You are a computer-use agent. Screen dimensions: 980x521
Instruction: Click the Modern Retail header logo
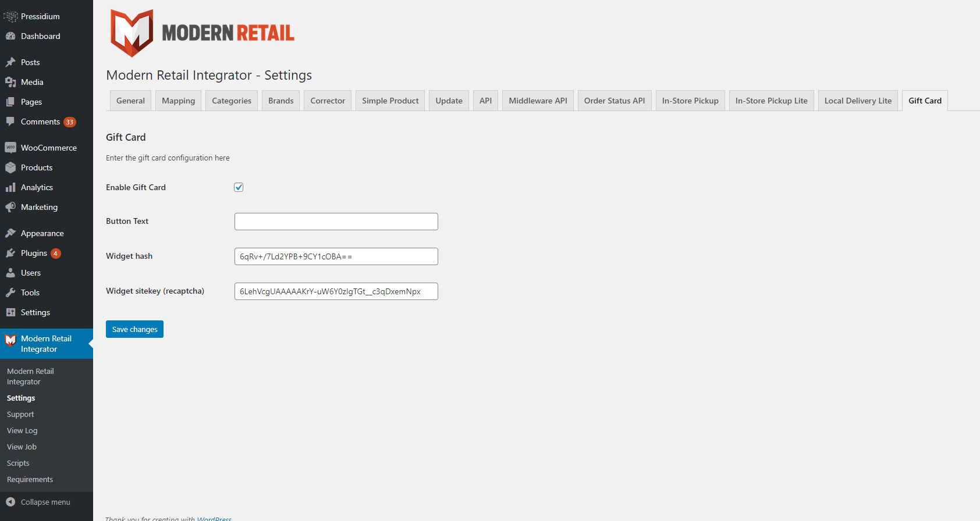pos(203,33)
